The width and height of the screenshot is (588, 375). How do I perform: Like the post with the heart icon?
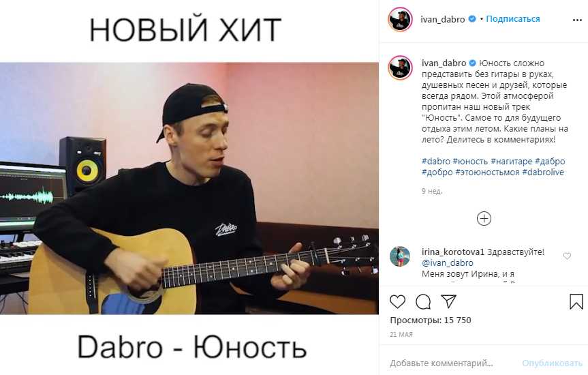pos(397,301)
